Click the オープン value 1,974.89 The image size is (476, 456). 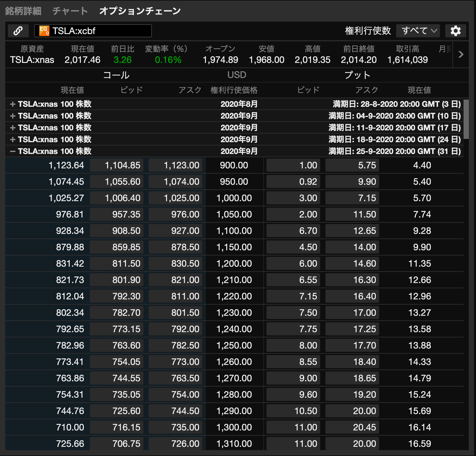click(x=220, y=60)
